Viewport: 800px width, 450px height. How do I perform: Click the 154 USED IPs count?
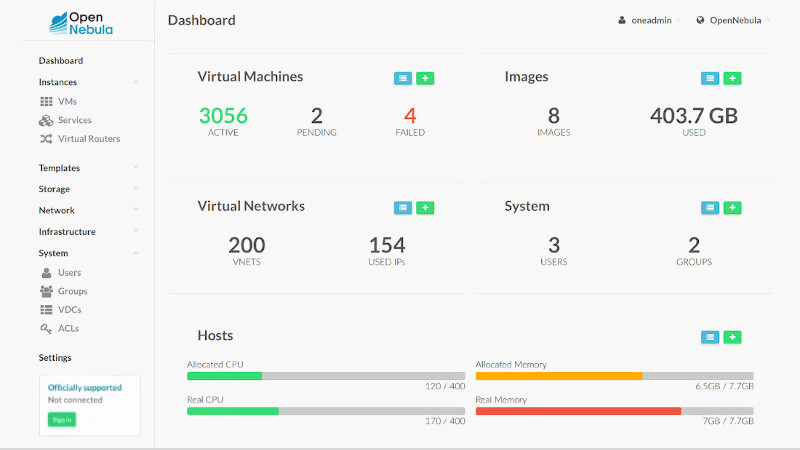tap(387, 251)
